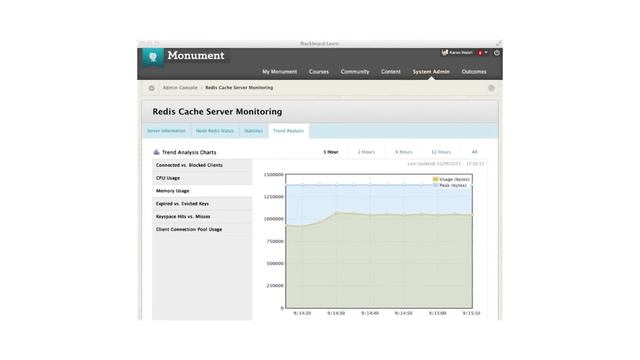Click the home icon in breadcrumb bar
This screenshot has width=640, height=360.
point(151,88)
